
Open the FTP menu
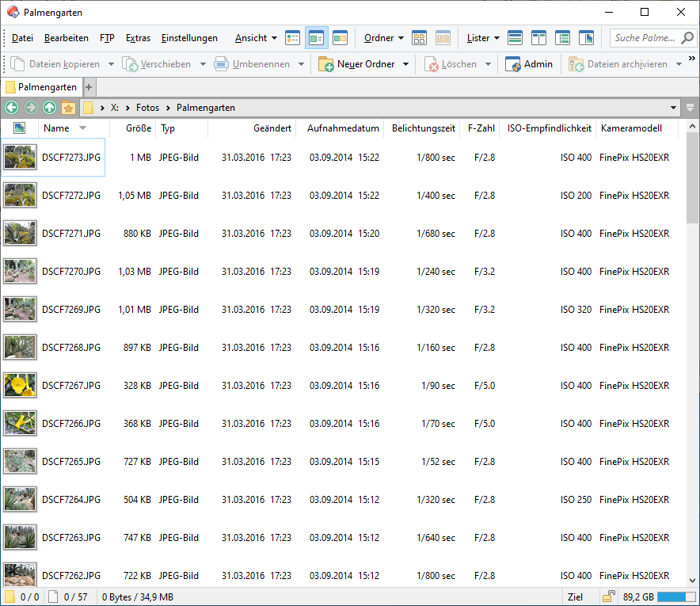point(107,38)
